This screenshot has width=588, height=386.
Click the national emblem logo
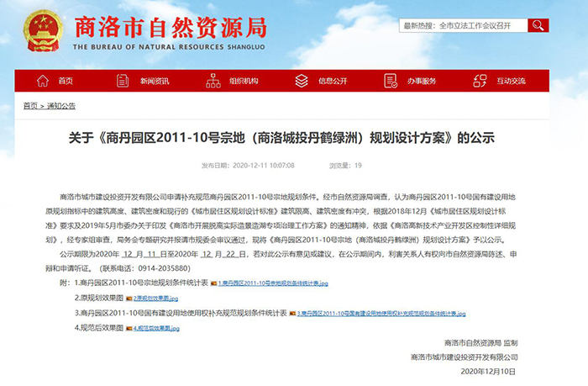(43, 31)
